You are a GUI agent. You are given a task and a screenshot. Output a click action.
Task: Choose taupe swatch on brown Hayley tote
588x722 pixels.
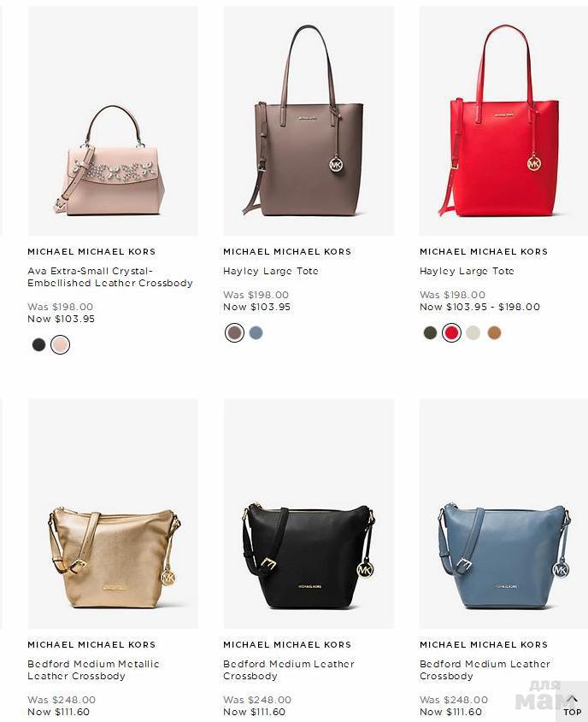pos(234,332)
